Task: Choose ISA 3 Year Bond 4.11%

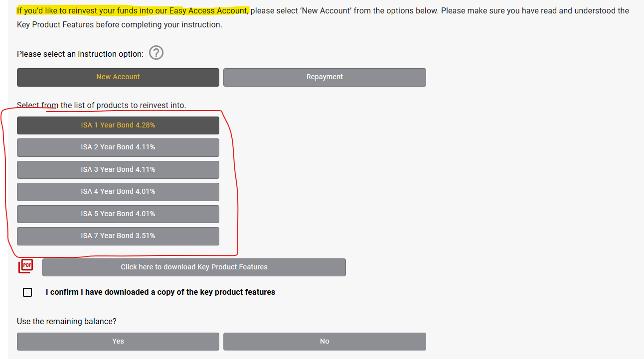Action: point(118,170)
